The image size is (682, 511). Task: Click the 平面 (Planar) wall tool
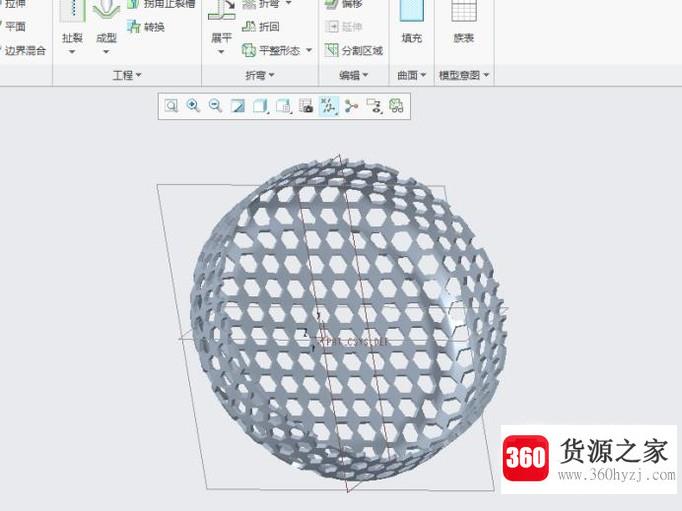pos(13,27)
